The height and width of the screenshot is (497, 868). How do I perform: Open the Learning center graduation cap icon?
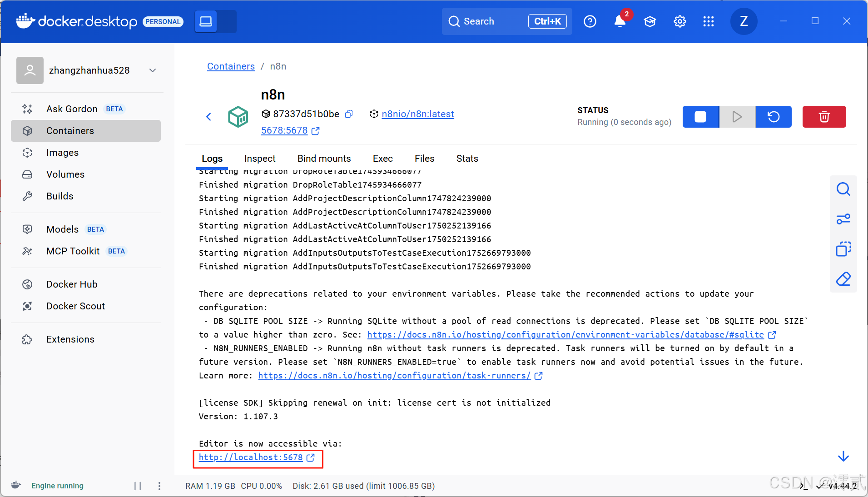click(x=650, y=21)
